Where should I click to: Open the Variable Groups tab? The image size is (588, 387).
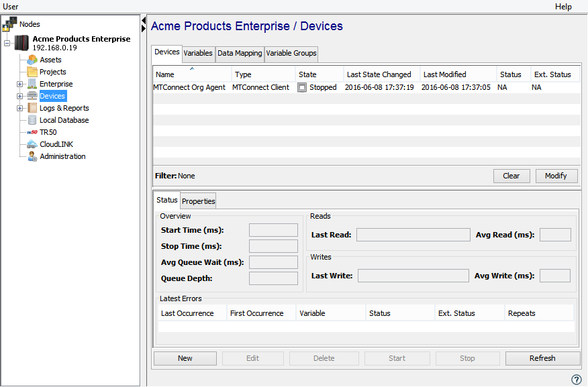[291, 53]
